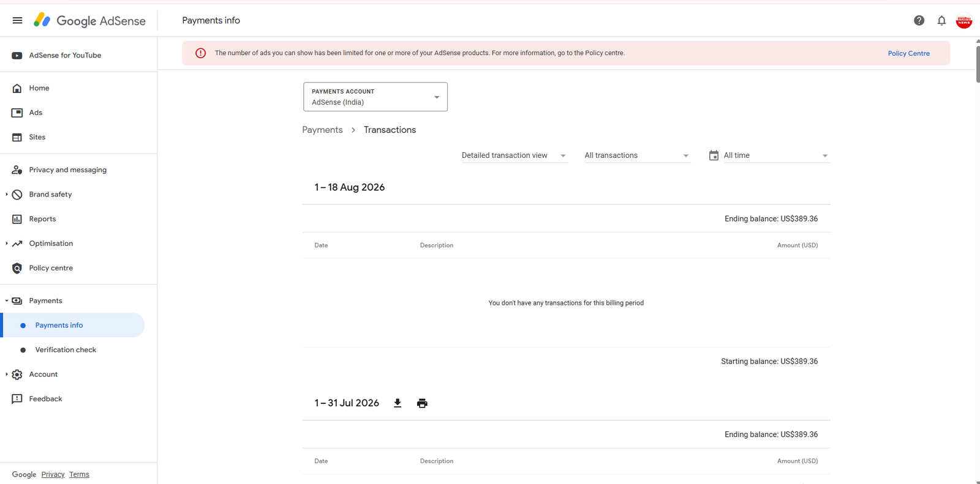The image size is (980, 484).
Task: Open the All transactions filter dropdown
Action: (x=637, y=155)
